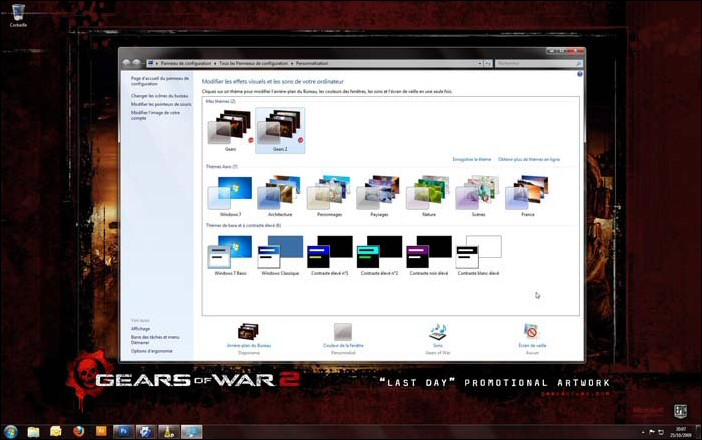This screenshot has height=440, width=702.
Task: Apply the Nature theme
Action: coord(429,196)
